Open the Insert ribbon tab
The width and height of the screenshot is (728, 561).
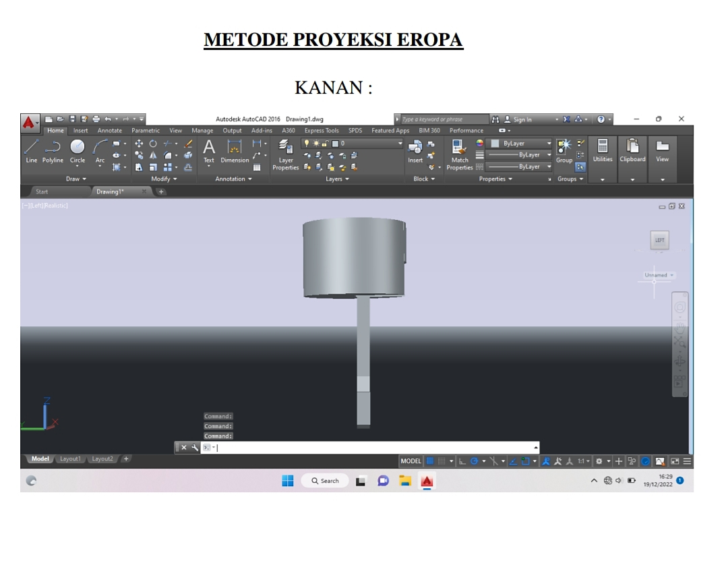pyautogui.click(x=80, y=131)
